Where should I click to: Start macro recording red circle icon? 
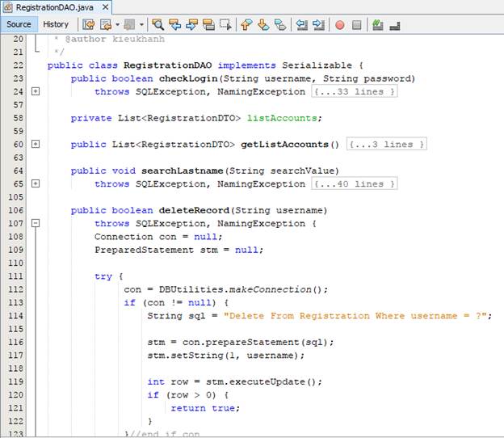coord(340,25)
